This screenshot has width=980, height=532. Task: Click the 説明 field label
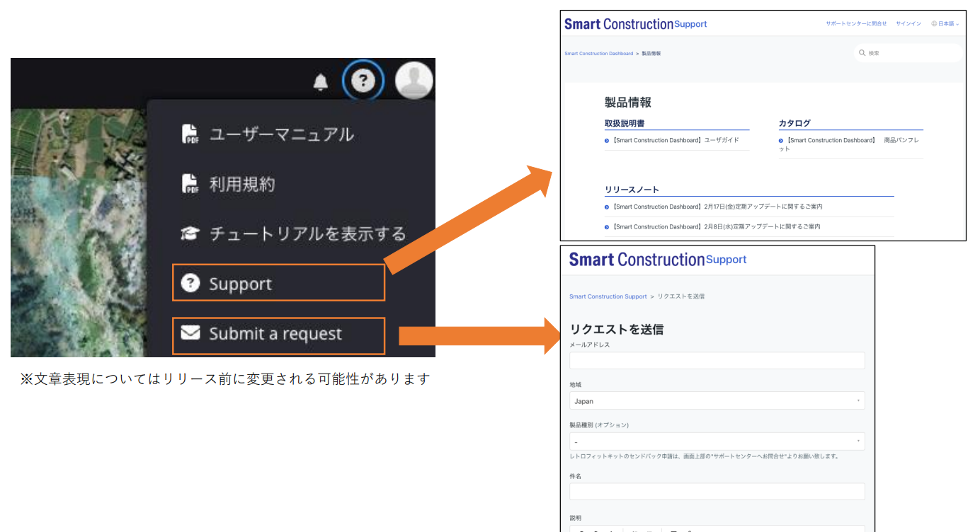coord(576,518)
